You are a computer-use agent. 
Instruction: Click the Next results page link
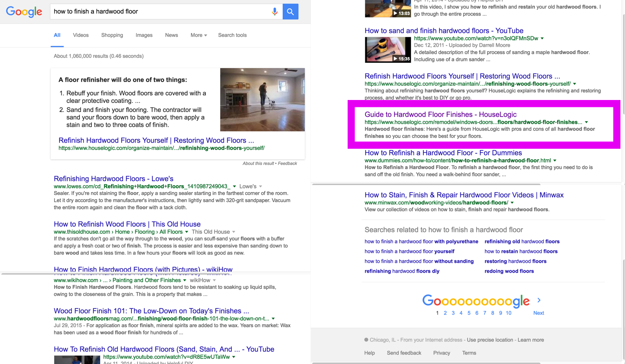click(539, 313)
